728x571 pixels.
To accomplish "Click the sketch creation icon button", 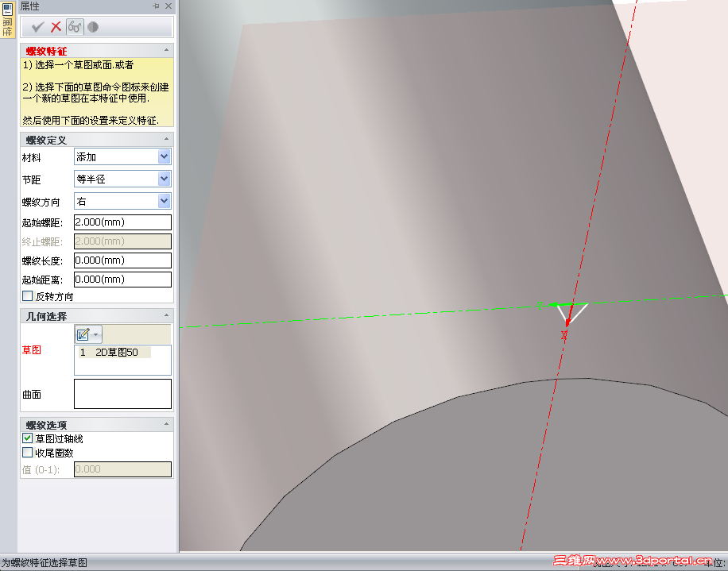I will point(83,334).
